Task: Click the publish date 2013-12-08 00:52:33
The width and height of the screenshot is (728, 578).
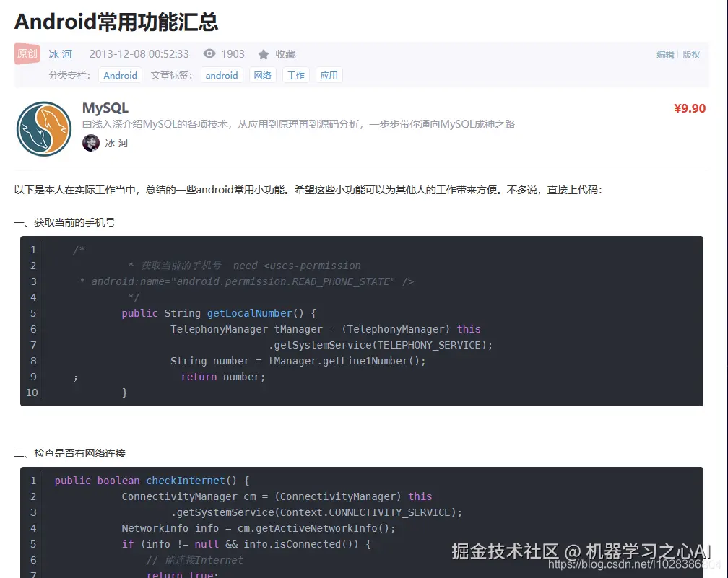Action: coord(139,54)
